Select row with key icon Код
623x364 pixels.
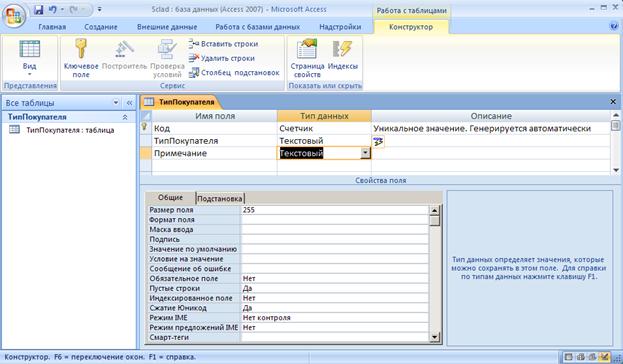click(145, 128)
